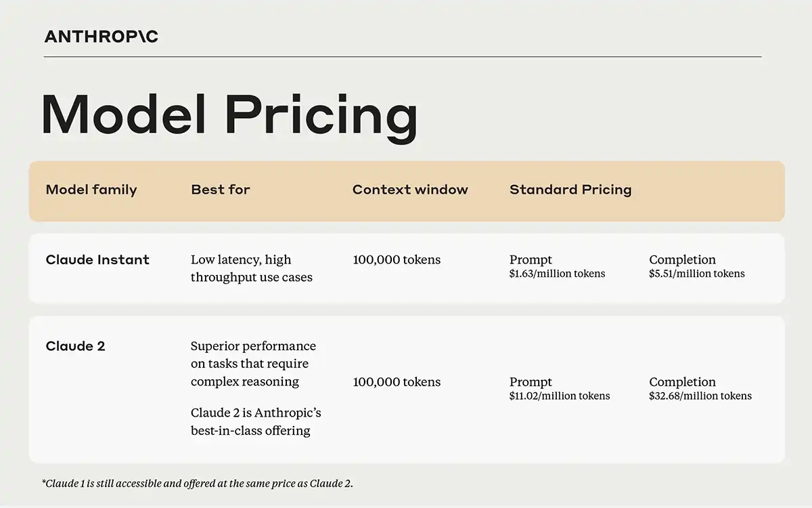Select the Model family column header
Viewport: 812px width, 508px height.
[x=91, y=190]
